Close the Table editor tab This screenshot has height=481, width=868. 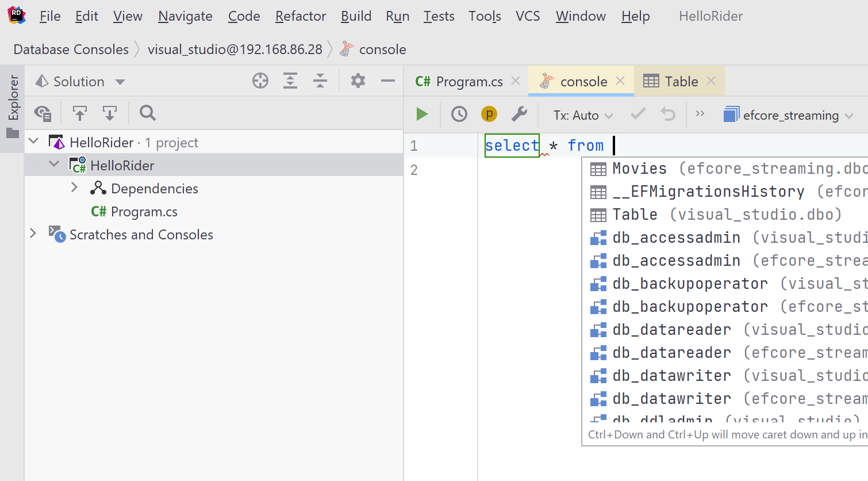click(x=711, y=81)
